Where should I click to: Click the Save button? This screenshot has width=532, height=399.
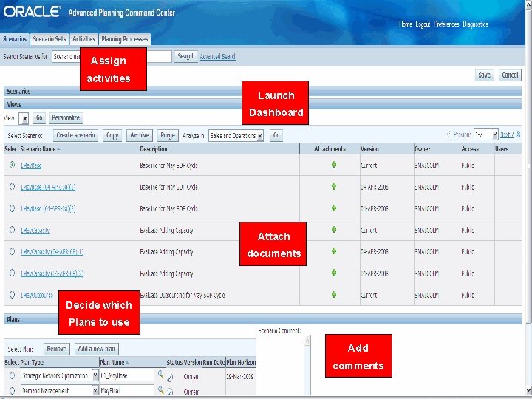484,75
